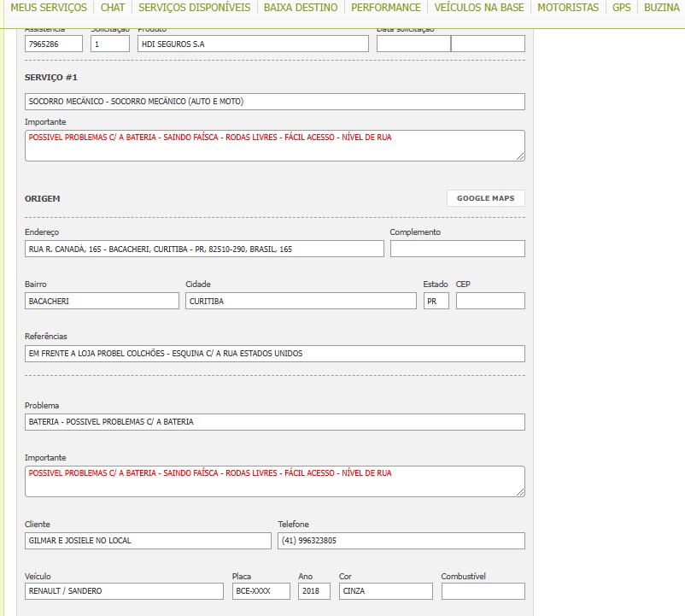Select the Cidade field showing CURITIBA

(x=301, y=302)
